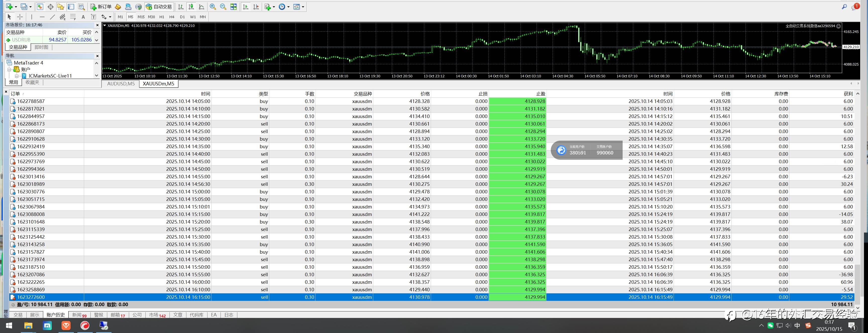
Task: Toggle the chart shift button
Action: 256,7
